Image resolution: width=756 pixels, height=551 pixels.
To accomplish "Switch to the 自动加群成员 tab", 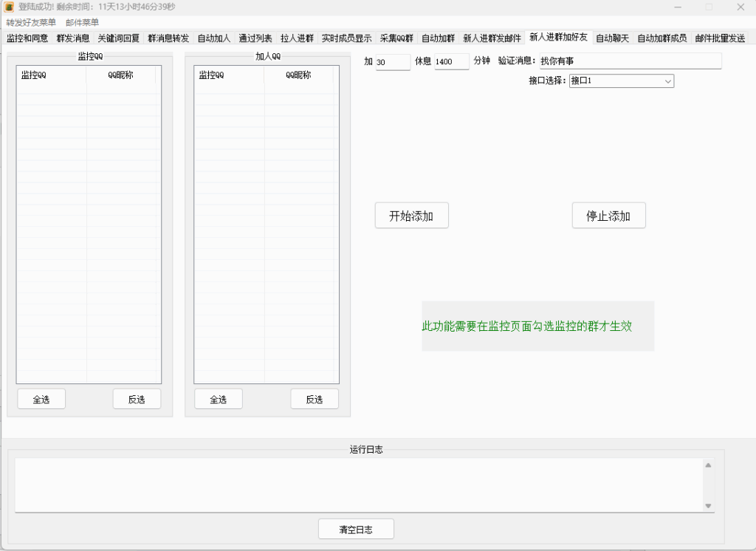I will (x=662, y=38).
